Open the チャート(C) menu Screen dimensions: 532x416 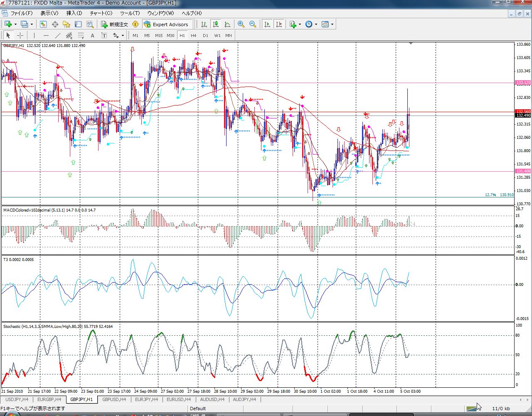click(101, 13)
